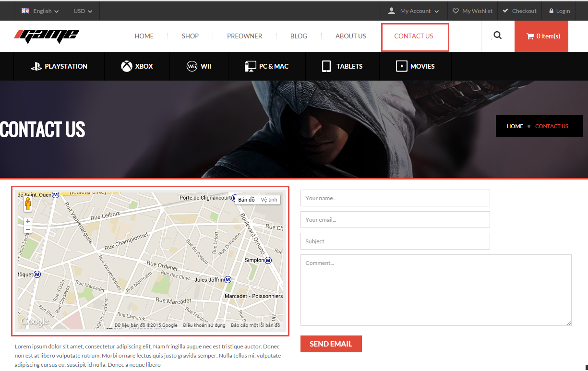Select the Street View pegman on map
The image size is (588, 371).
pos(28,204)
